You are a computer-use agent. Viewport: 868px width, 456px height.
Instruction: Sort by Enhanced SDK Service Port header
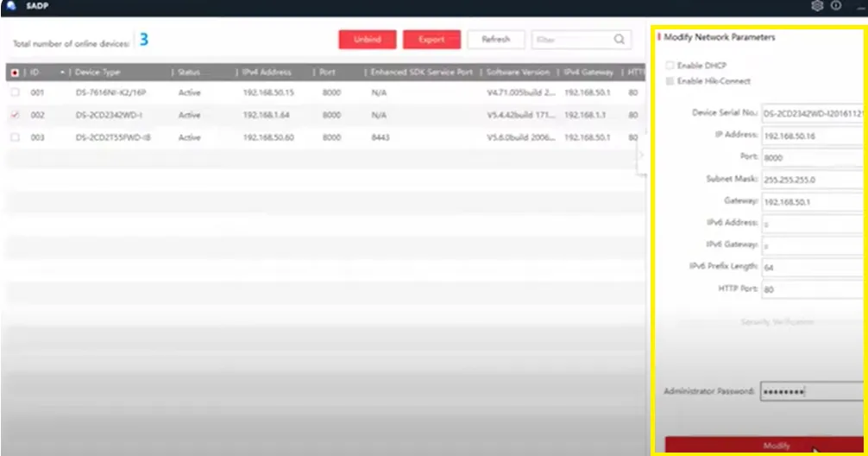(x=422, y=72)
